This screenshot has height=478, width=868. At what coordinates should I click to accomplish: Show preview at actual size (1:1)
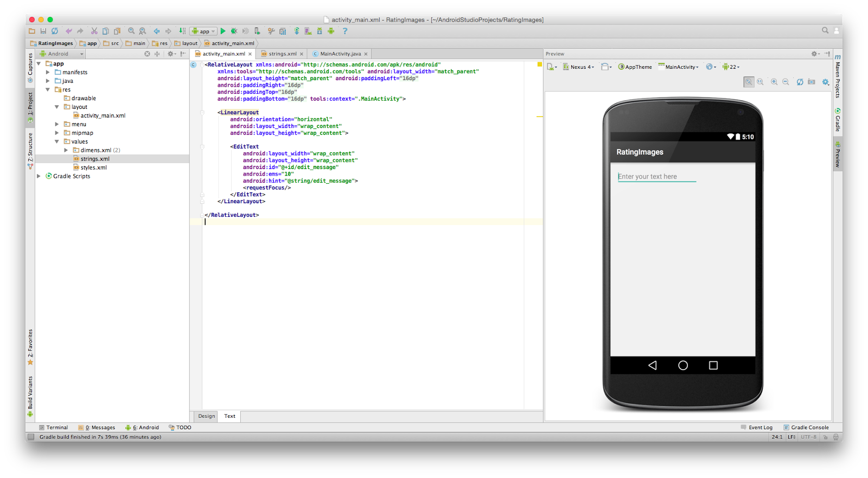[x=760, y=82]
